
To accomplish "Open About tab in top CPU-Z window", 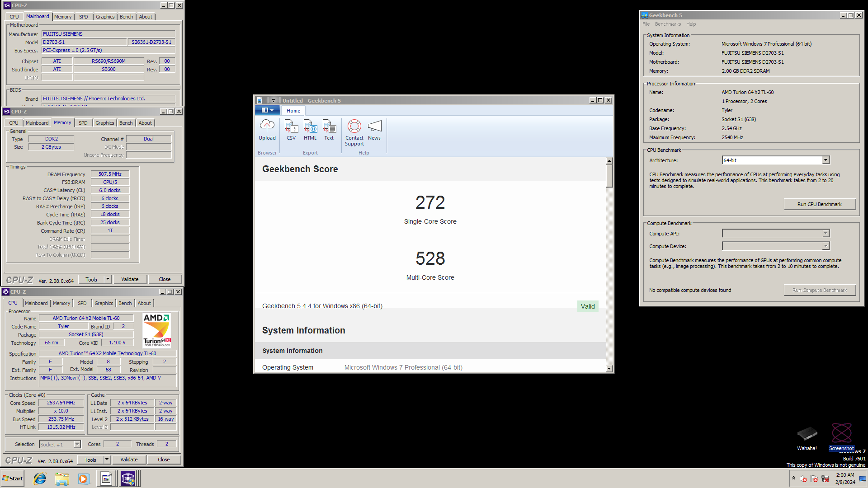I will point(146,17).
